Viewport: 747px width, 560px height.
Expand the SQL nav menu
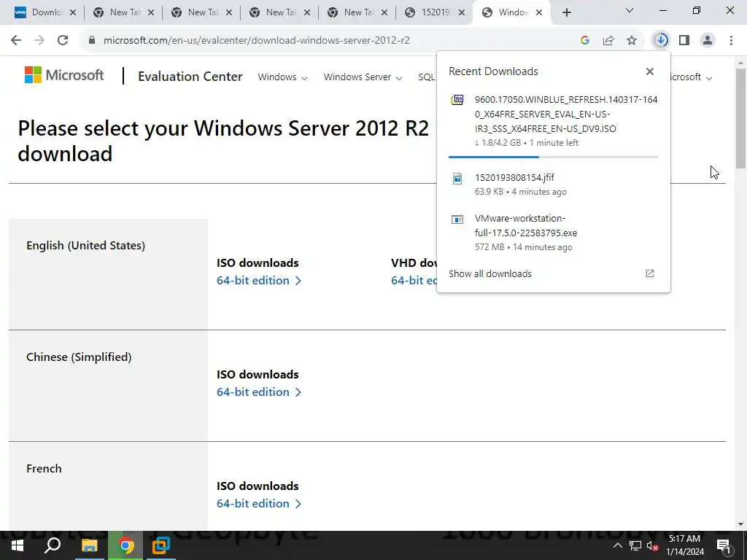click(427, 77)
